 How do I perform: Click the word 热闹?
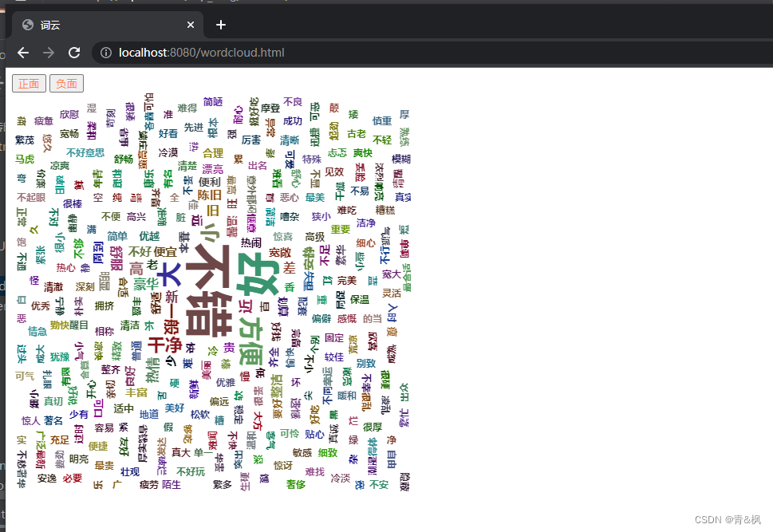[251, 242]
